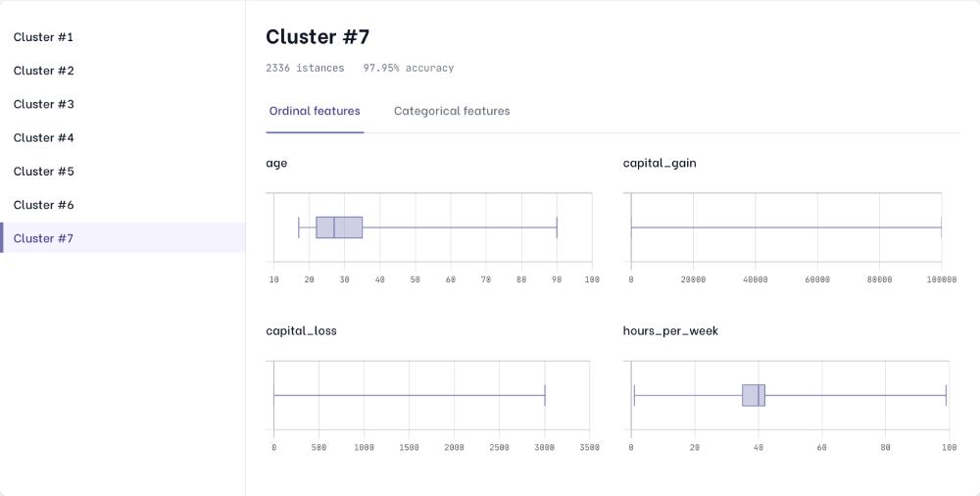Open the Cluster #5 entry
Image resolution: width=980 pixels, height=496 pixels.
pos(44,172)
